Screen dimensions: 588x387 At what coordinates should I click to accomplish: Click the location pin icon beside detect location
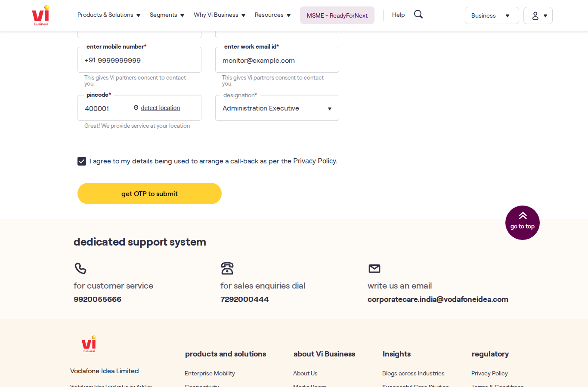click(x=136, y=108)
